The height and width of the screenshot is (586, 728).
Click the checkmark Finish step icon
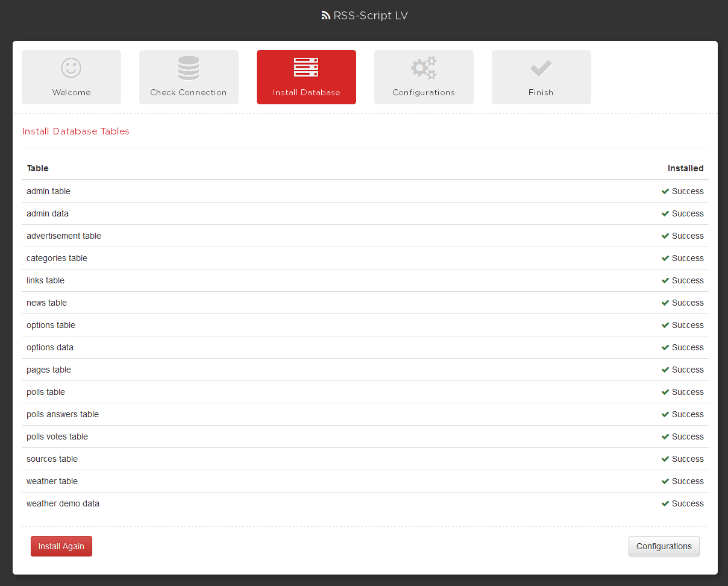(x=541, y=68)
